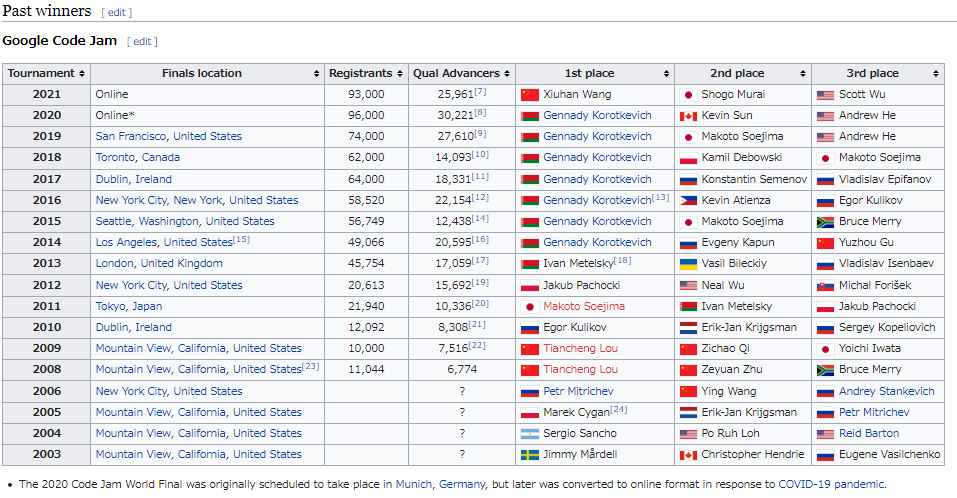Click the Japan flag beside Shogo Murai
The width and height of the screenshot is (957, 498).
click(688, 95)
